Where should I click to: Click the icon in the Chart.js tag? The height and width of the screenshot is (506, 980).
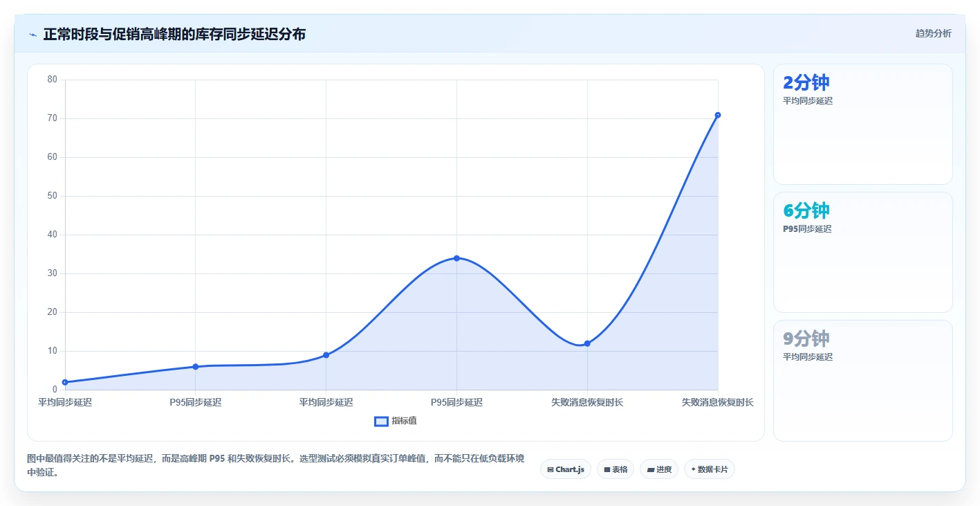(x=550, y=470)
